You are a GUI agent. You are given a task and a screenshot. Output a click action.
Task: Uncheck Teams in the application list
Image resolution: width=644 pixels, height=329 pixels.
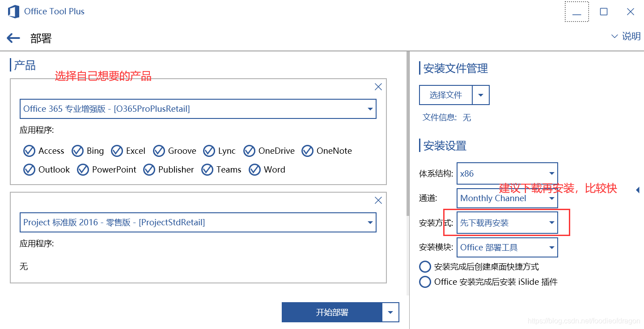(x=207, y=169)
